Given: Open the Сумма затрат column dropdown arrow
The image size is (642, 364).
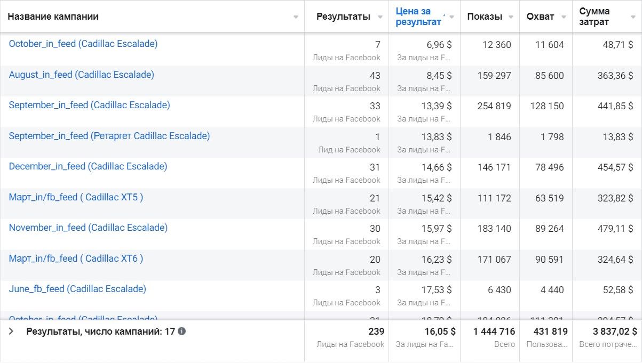Looking at the screenshot, I should [x=632, y=17].
